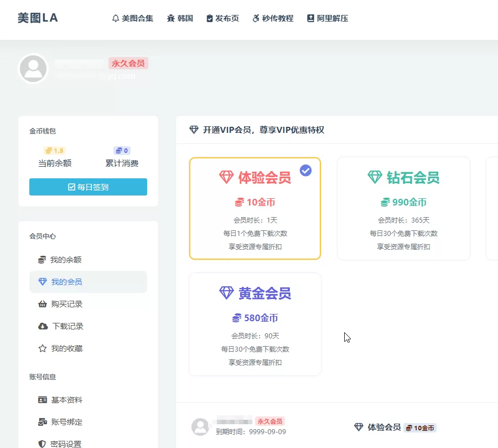Click the 永久会员 tag in order summary
Image resolution: width=498 pixels, height=448 pixels.
[270, 421]
